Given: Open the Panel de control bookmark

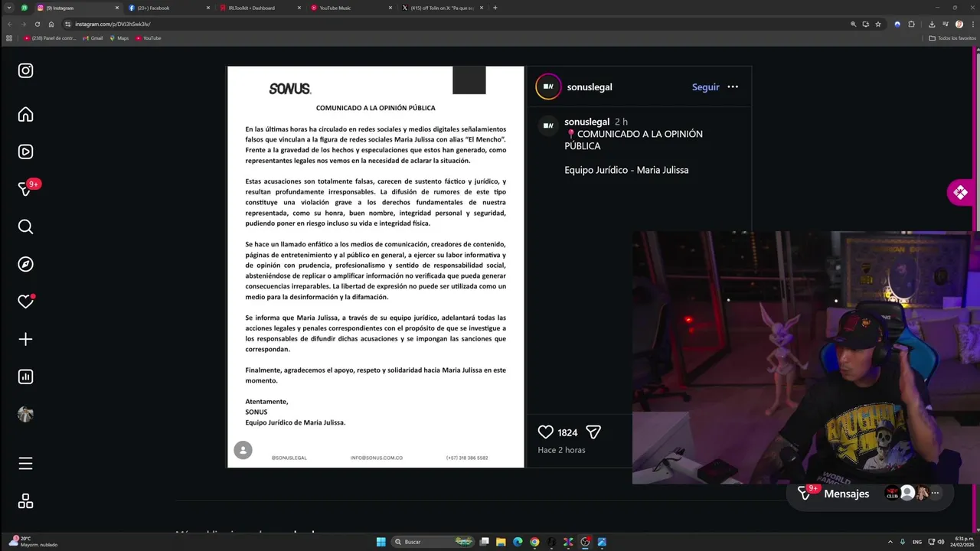Looking at the screenshot, I should click(x=50, y=37).
